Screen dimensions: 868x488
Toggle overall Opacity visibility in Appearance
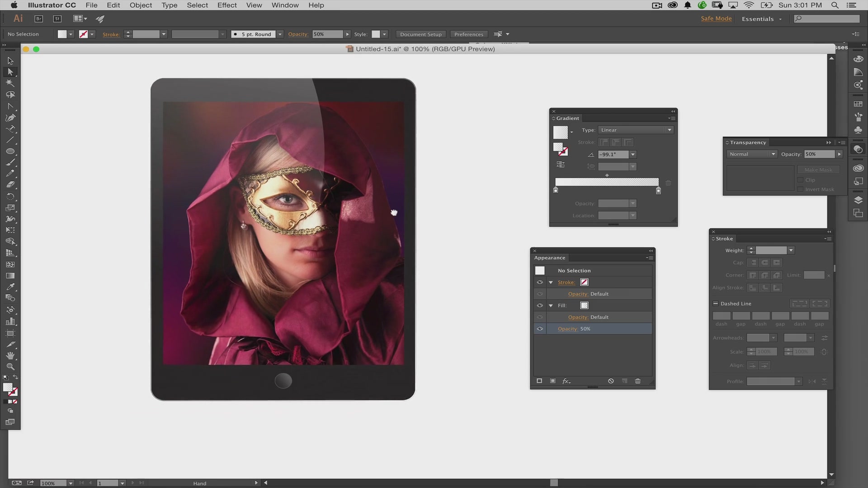(x=539, y=328)
